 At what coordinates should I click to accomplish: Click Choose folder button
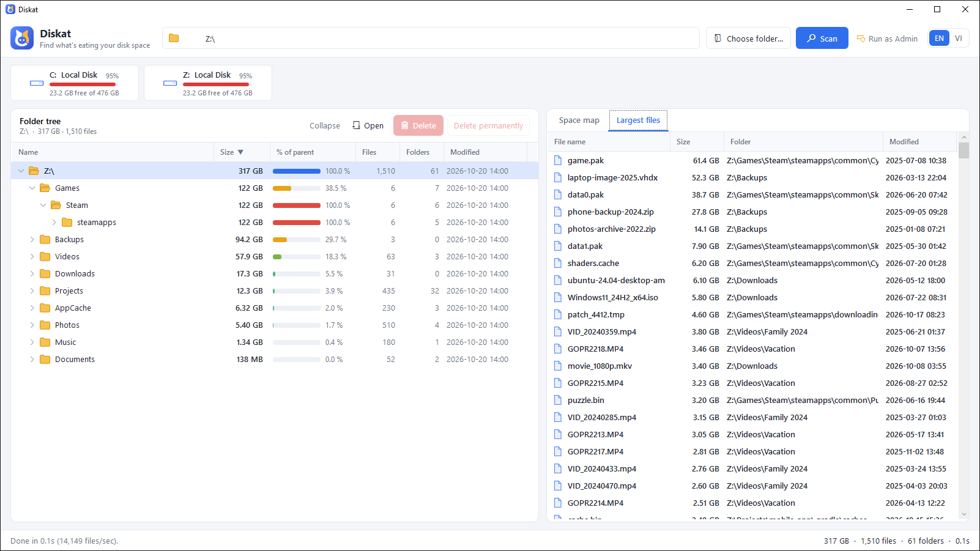point(748,38)
